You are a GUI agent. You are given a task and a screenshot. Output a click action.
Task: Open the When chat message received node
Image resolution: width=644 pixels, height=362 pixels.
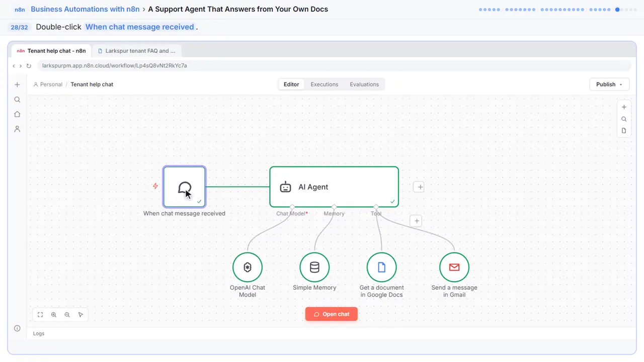[x=184, y=187]
